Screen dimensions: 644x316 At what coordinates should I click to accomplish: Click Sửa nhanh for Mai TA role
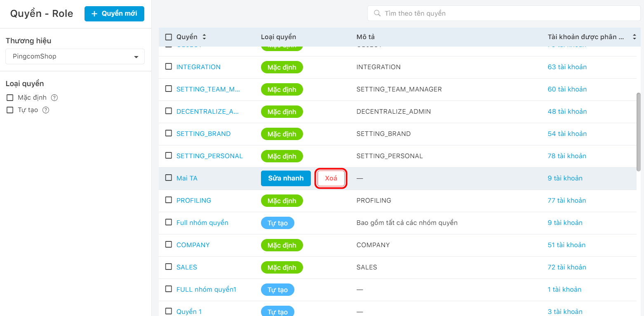point(286,178)
